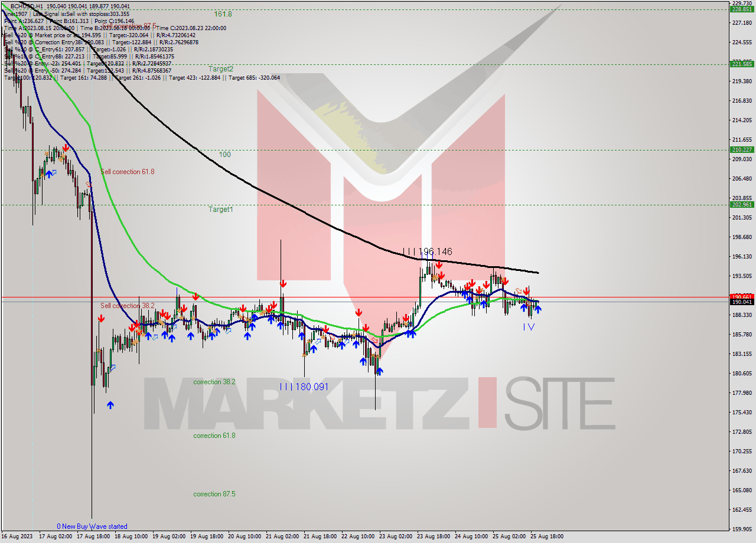Click price axis value 159.905
Viewport: 756px width, 543px height.
click(742, 529)
